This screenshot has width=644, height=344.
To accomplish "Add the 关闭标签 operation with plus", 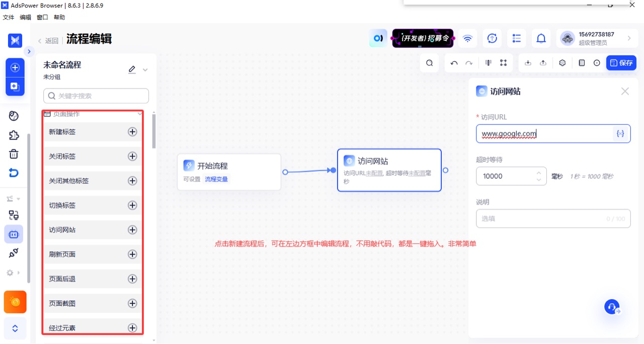I will [x=132, y=156].
